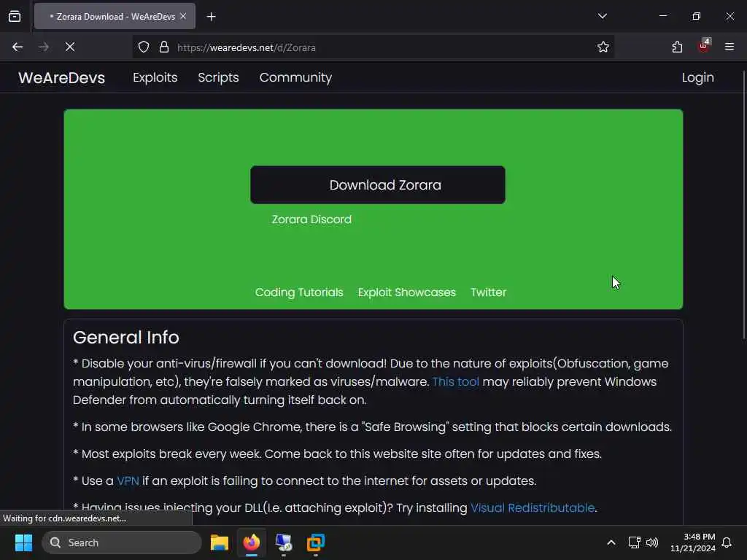Image resolution: width=747 pixels, height=560 pixels.
Task: Open File Explorer from taskbar
Action: [220, 542]
